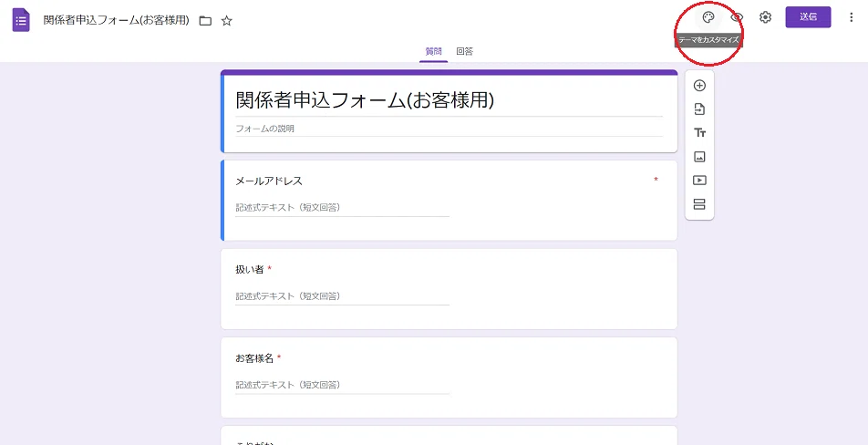Open the customize theme palette icon

(x=708, y=17)
